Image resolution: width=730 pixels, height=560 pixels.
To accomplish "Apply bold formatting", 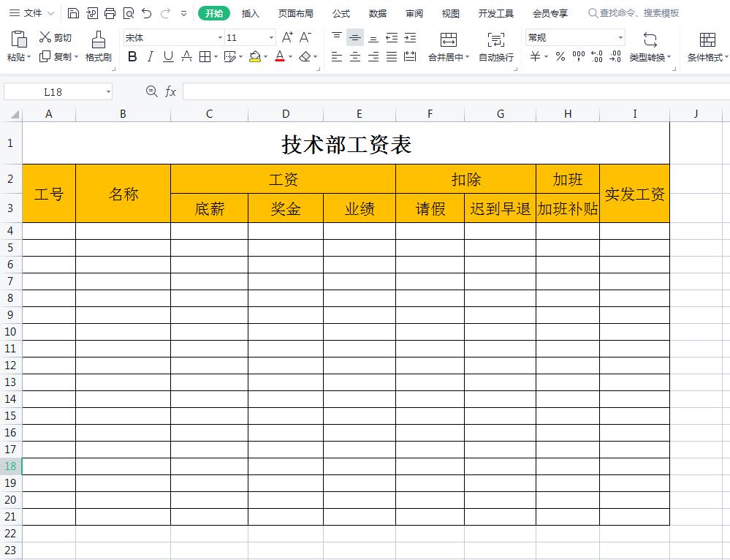I will pyautogui.click(x=132, y=56).
